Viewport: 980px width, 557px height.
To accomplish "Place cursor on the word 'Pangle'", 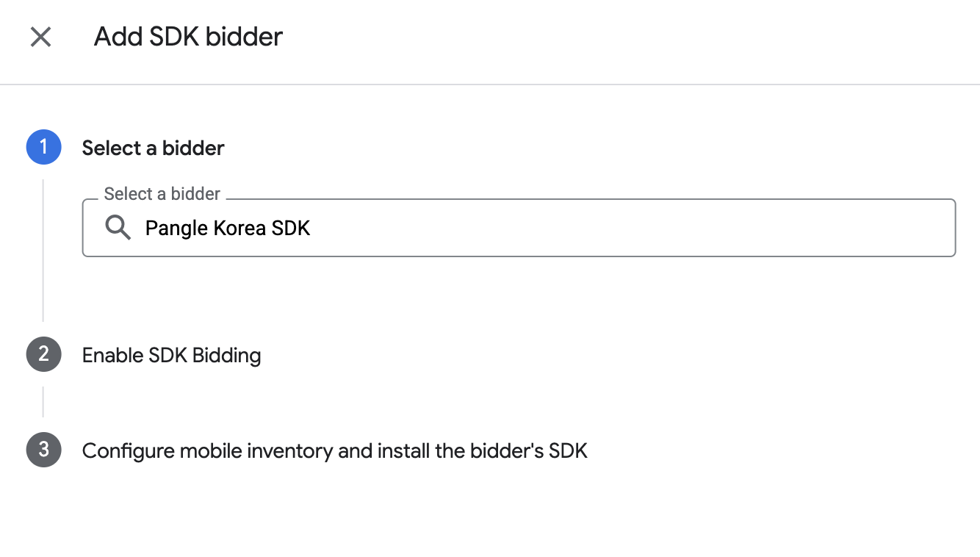I will tap(177, 229).
